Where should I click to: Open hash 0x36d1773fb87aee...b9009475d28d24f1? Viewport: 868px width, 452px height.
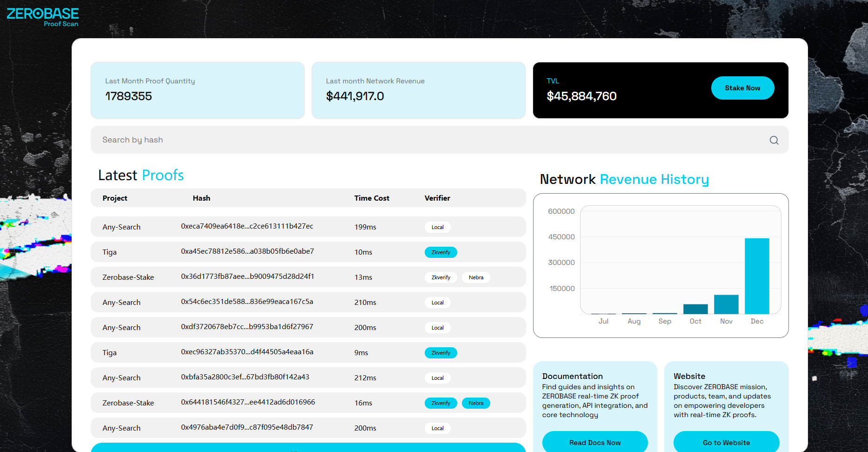point(247,277)
